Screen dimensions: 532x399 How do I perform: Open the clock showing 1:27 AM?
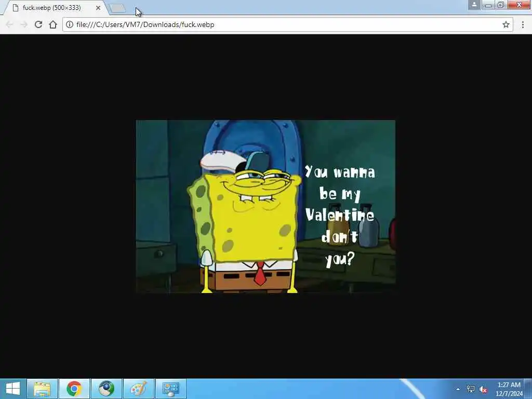509,389
